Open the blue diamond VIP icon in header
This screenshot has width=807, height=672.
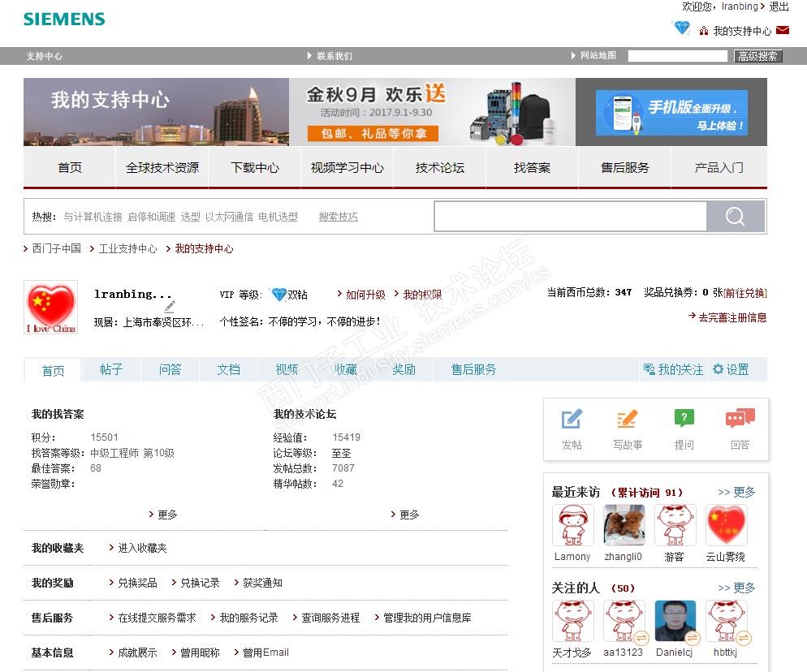coord(682,28)
